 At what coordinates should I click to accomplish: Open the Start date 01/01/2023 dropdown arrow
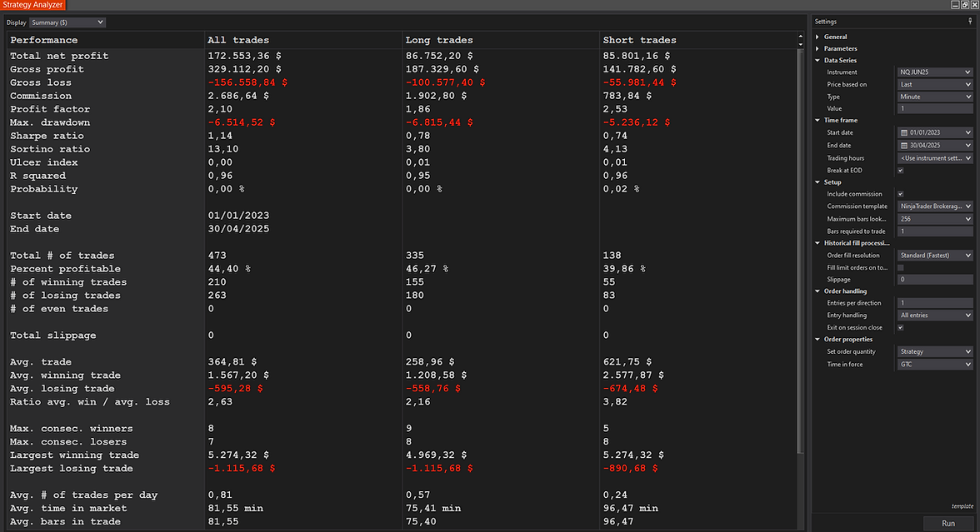(968, 132)
